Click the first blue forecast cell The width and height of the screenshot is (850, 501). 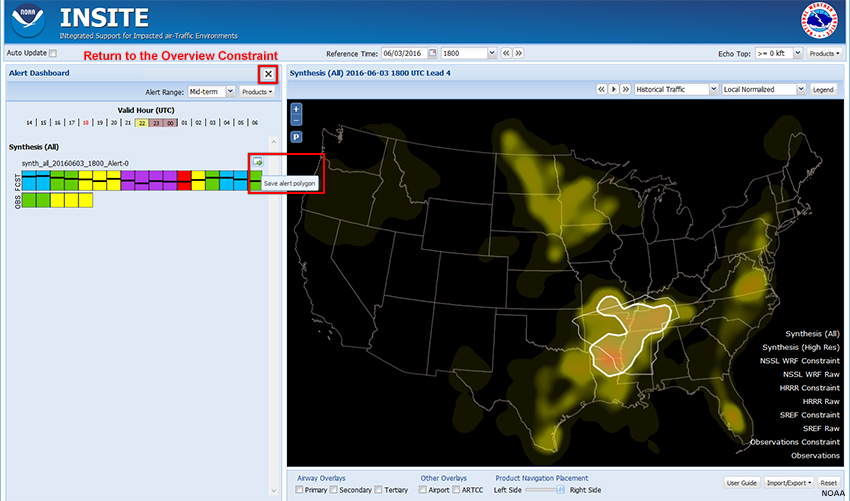pyautogui.click(x=29, y=180)
